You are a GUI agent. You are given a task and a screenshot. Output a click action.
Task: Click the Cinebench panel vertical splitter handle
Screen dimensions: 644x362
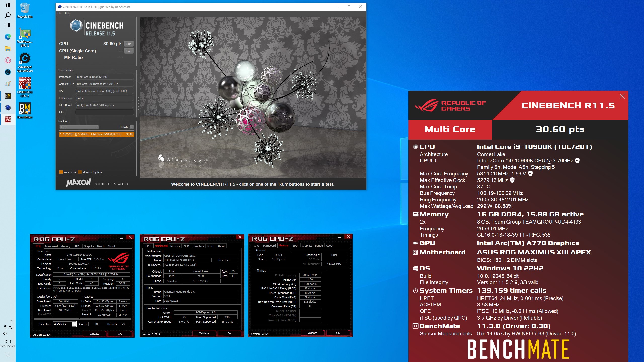coord(138,103)
